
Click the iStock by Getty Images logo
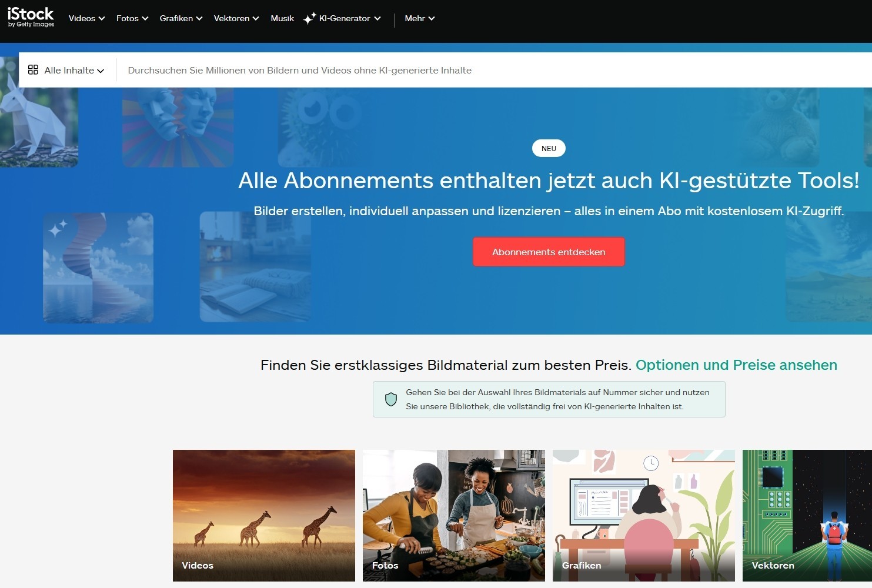coord(31,17)
